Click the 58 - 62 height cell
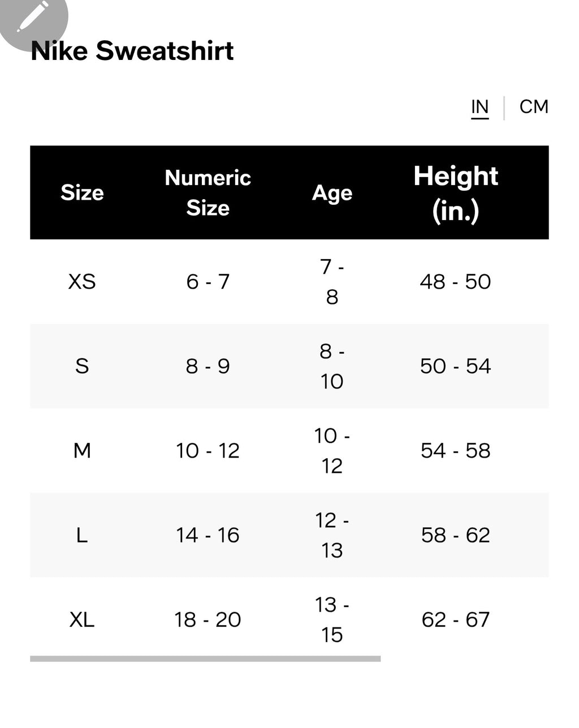 (x=455, y=535)
